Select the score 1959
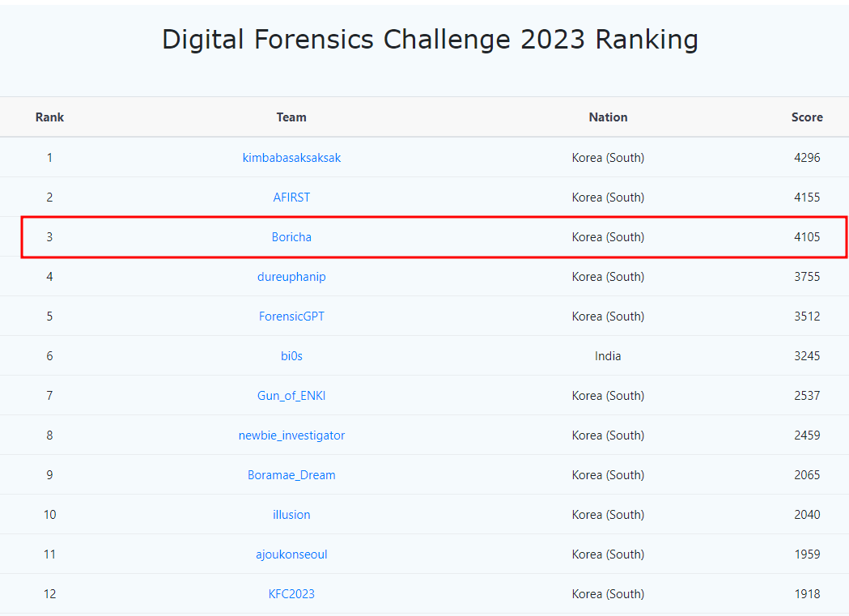 (x=807, y=554)
